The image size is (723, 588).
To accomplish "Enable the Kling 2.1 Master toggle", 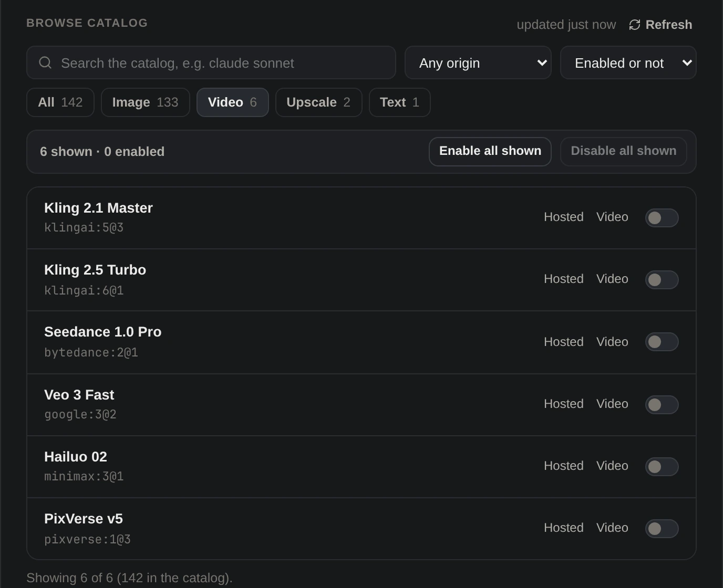I will [662, 218].
